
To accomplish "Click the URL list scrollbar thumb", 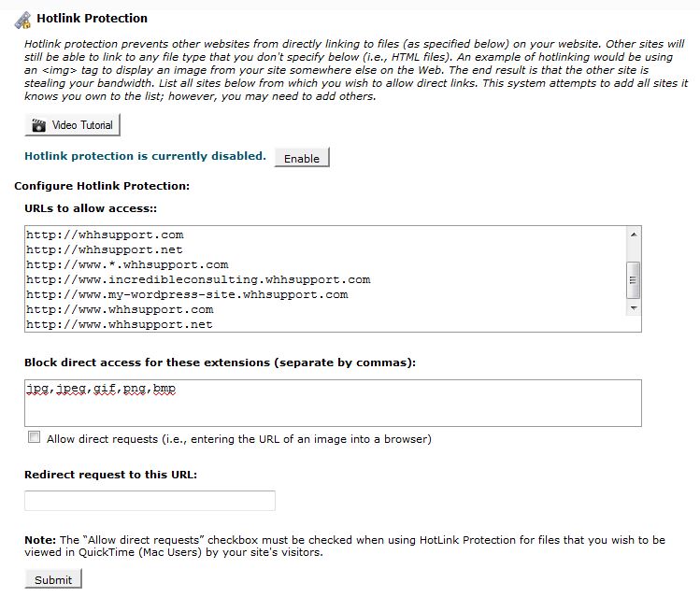I will [x=634, y=277].
